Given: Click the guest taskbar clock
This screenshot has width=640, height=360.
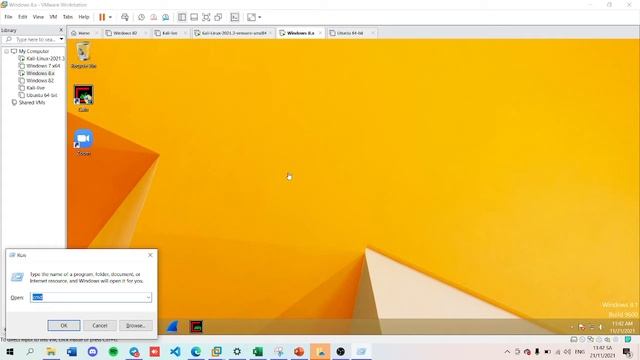Looking at the screenshot, I should point(622,327).
